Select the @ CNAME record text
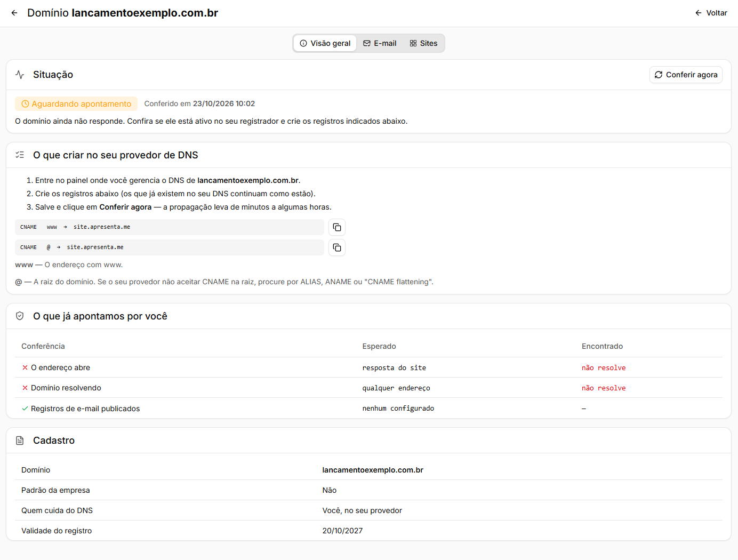 [x=170, y=247]
